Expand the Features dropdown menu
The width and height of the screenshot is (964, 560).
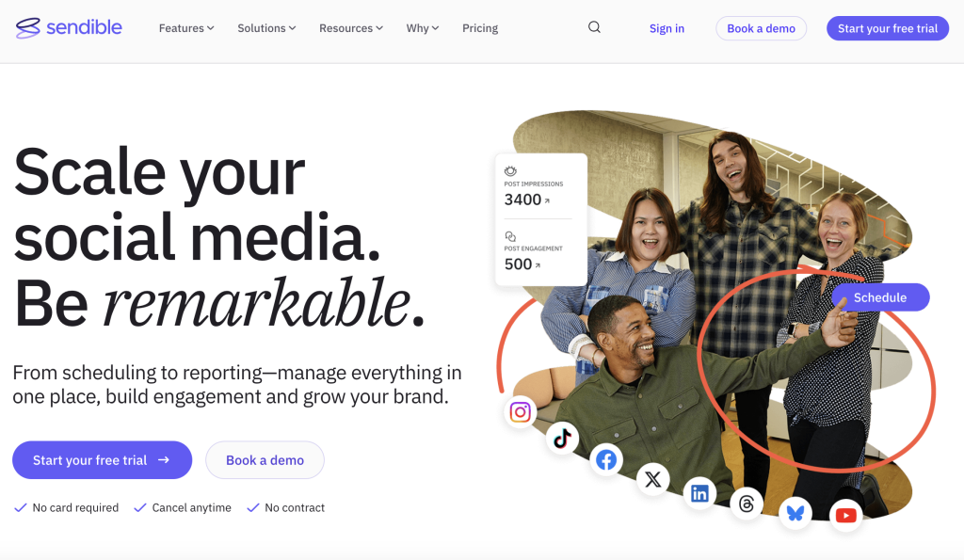point(186,28)
